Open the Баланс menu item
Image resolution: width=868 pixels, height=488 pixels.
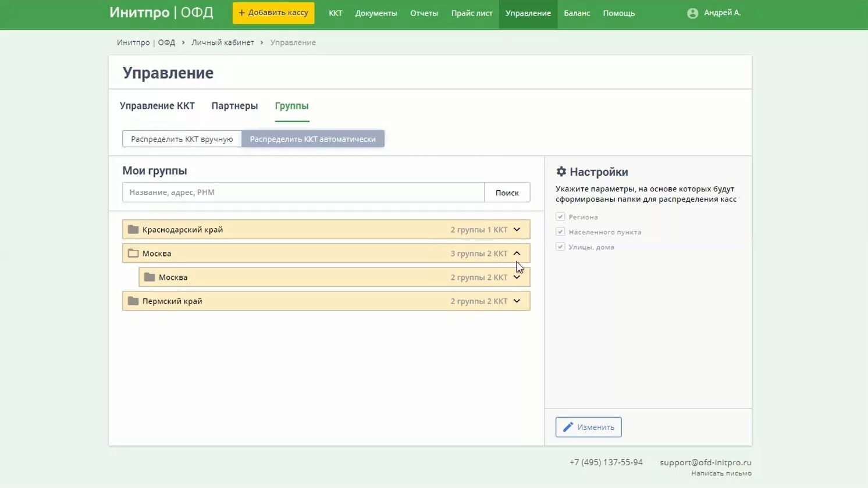[577, 13]
